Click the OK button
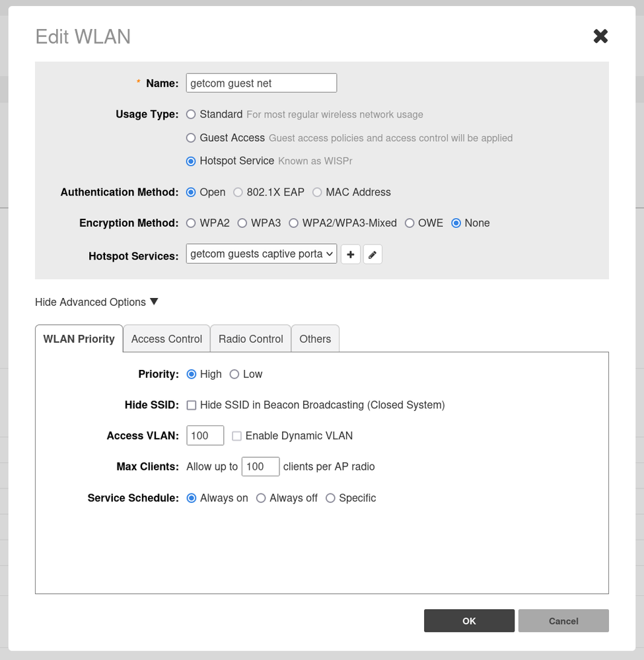The height and width of the screenshot is (660, 644). [x=469, y=621]
